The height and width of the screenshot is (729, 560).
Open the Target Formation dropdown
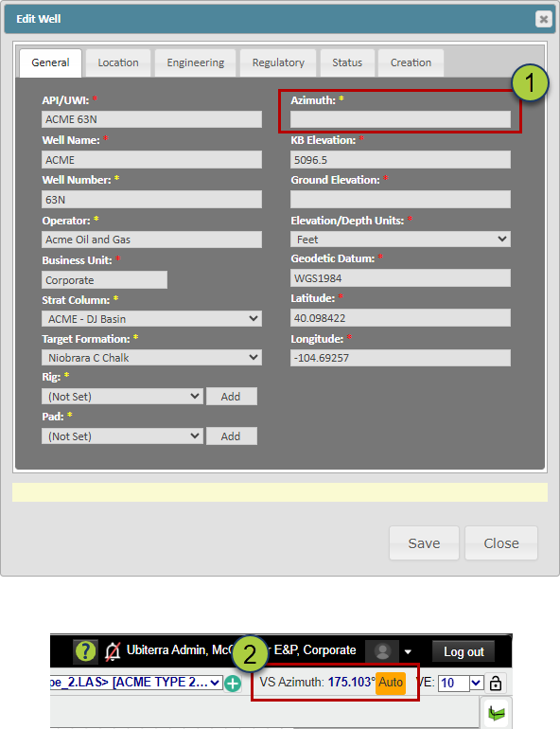tap(152, 358)
